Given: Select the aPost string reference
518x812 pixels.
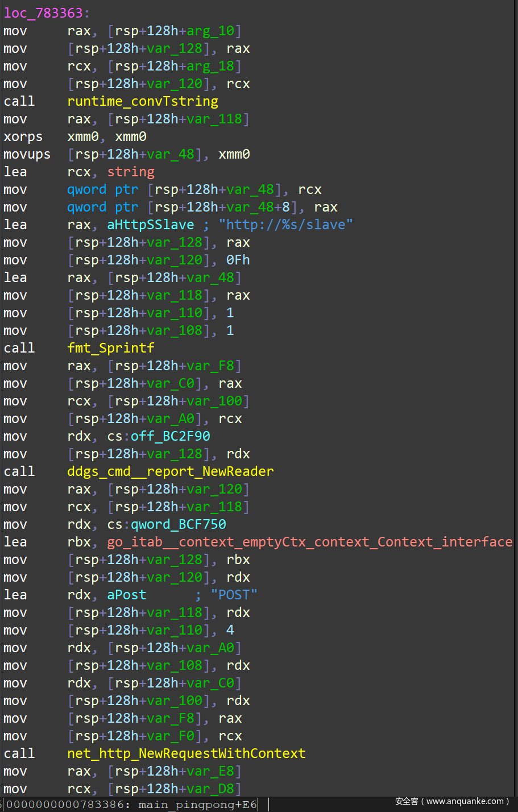Looking at the screenshot, I should pyautogui.click(x=126, y=595).
